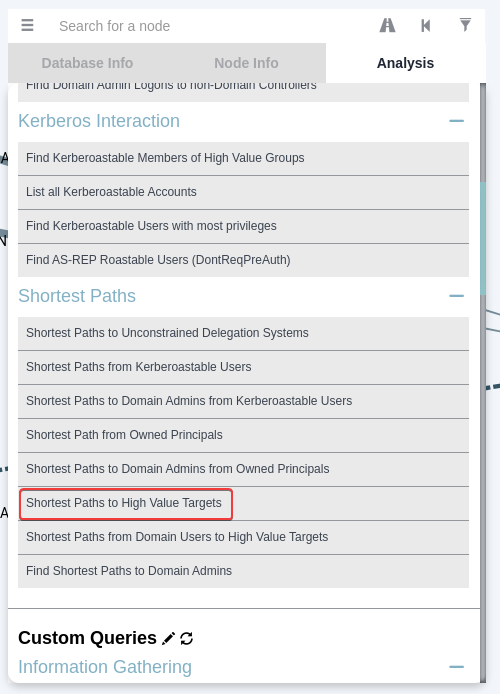Collapse the Kerberos Interaction section
Screen dimensions: 500x694
[x=456, y=121]
